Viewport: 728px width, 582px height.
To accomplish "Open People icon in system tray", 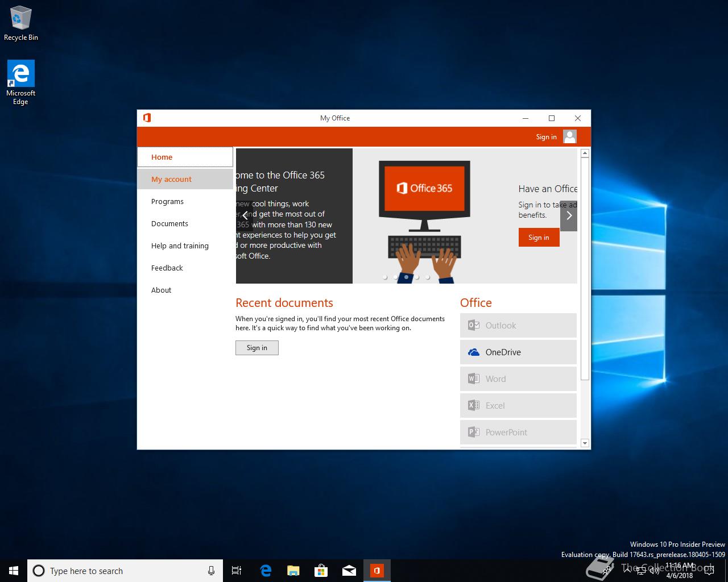I will 607,571.
